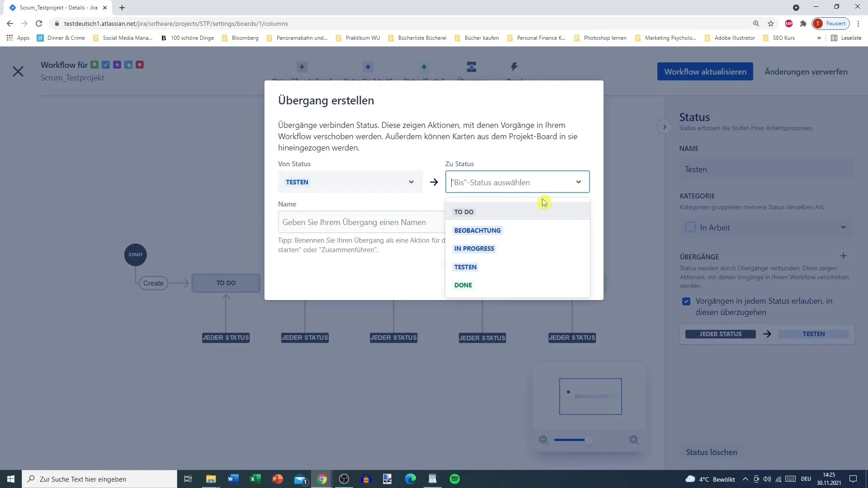This screenshot has width=868, height=488.
Task: Open the Extensions puzzle icon
Action: (x=803, y=23)
